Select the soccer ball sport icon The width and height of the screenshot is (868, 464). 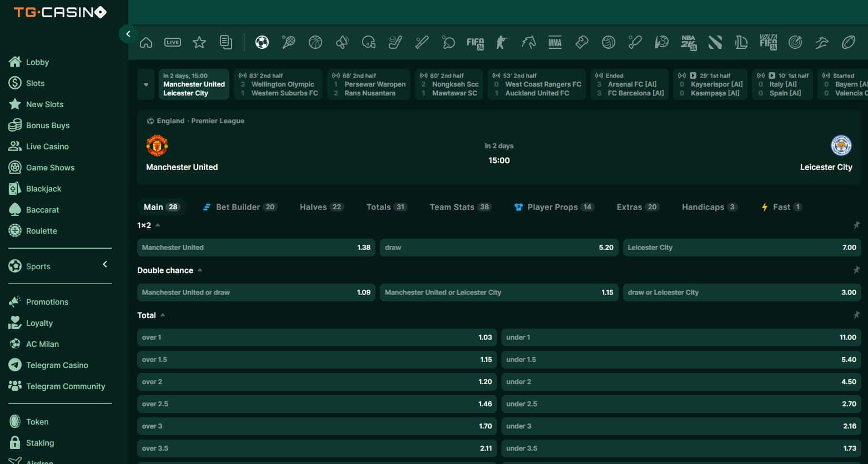coord(262,42)
